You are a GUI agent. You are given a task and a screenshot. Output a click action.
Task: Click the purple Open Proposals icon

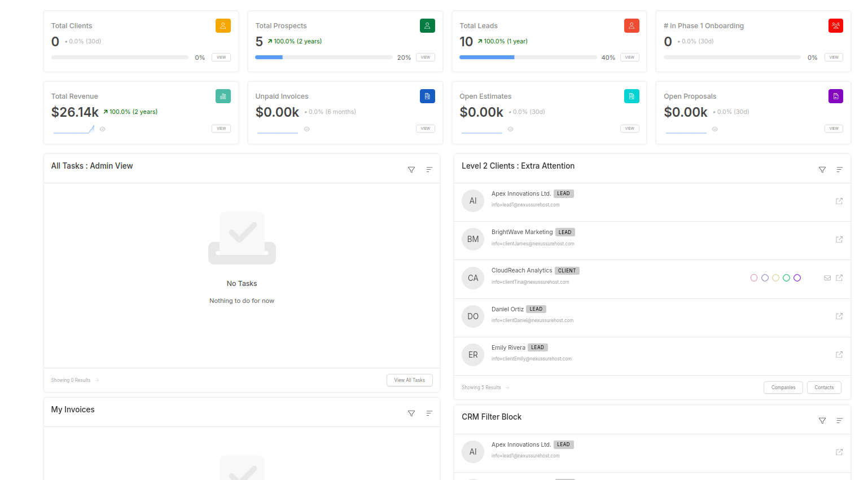tap(835, 96)
